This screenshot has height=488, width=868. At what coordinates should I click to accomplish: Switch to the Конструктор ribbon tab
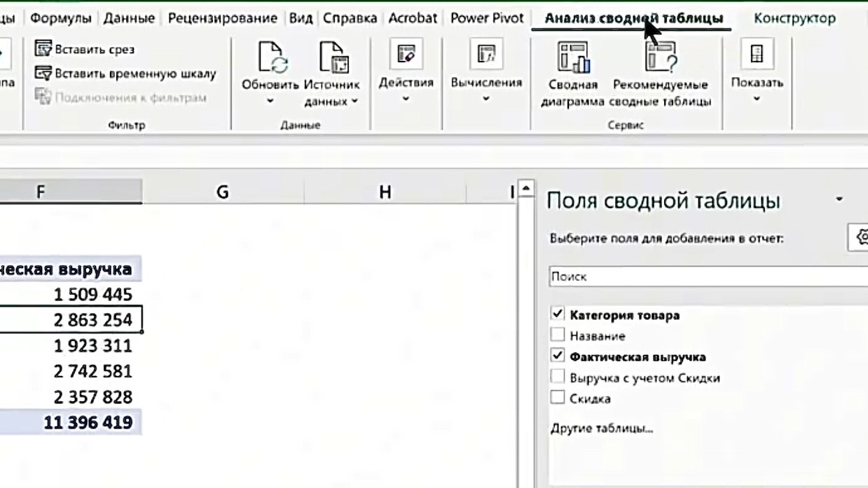(x=794, y=19)
